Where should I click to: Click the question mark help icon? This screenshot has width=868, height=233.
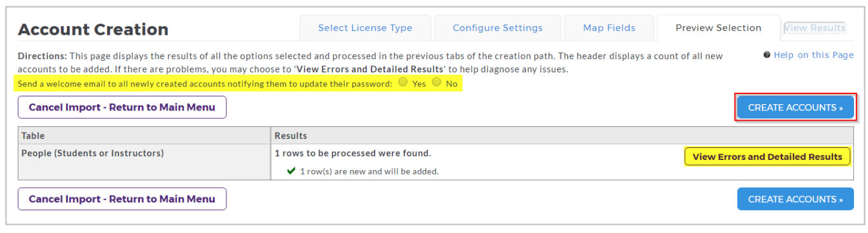tap(768, 55)
